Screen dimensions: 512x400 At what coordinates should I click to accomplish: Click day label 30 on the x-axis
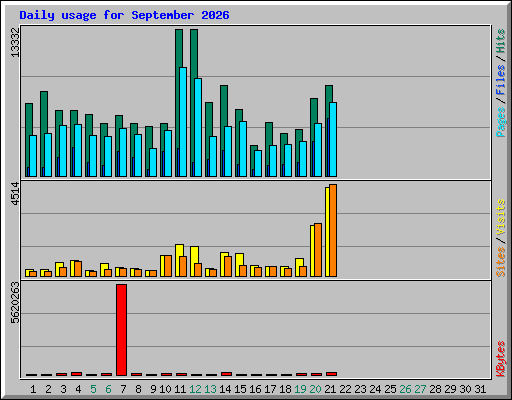(x=465, y=389)
